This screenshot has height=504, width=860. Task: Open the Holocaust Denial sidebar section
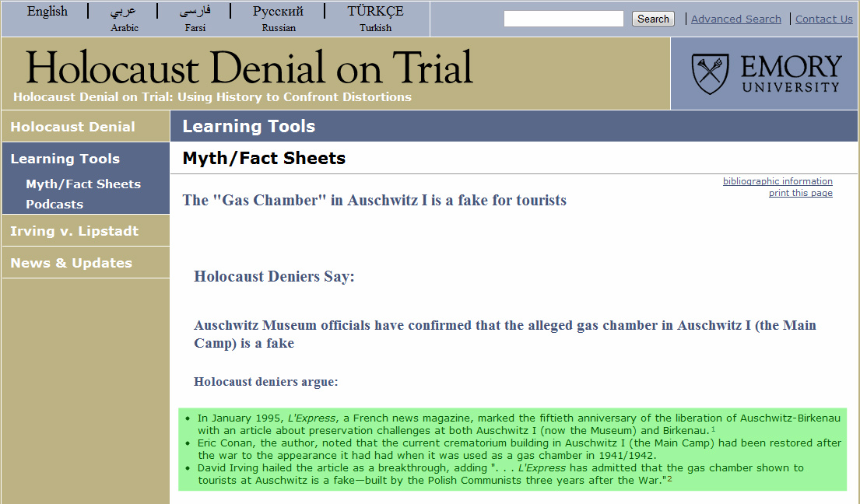[72, 127]
